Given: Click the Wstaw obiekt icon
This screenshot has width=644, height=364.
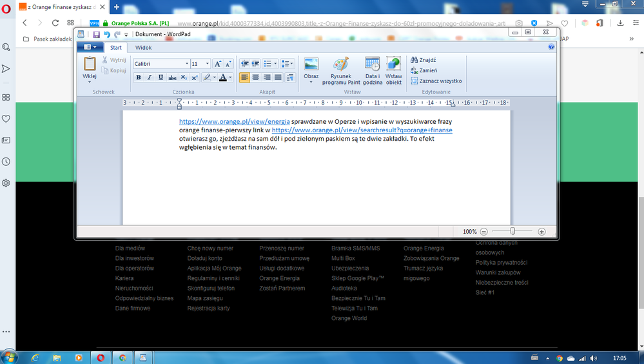Looking at the screenshot, I should pos(393,65).
